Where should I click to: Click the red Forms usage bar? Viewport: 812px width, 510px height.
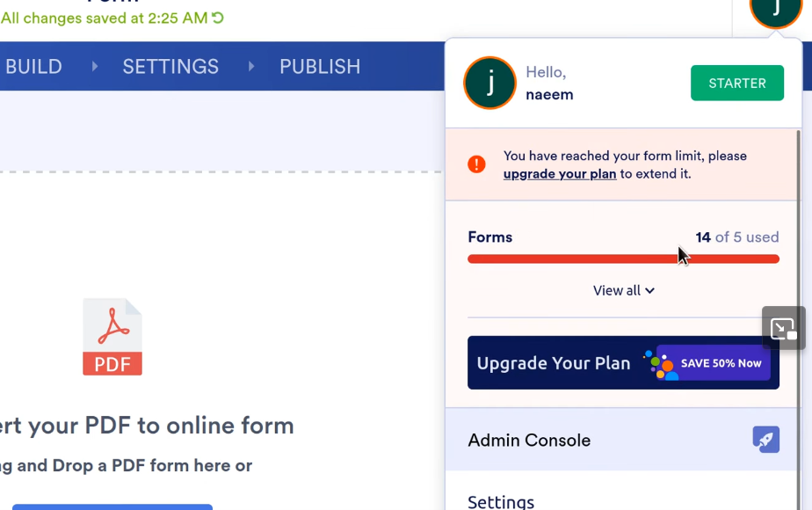click(623, 259)
